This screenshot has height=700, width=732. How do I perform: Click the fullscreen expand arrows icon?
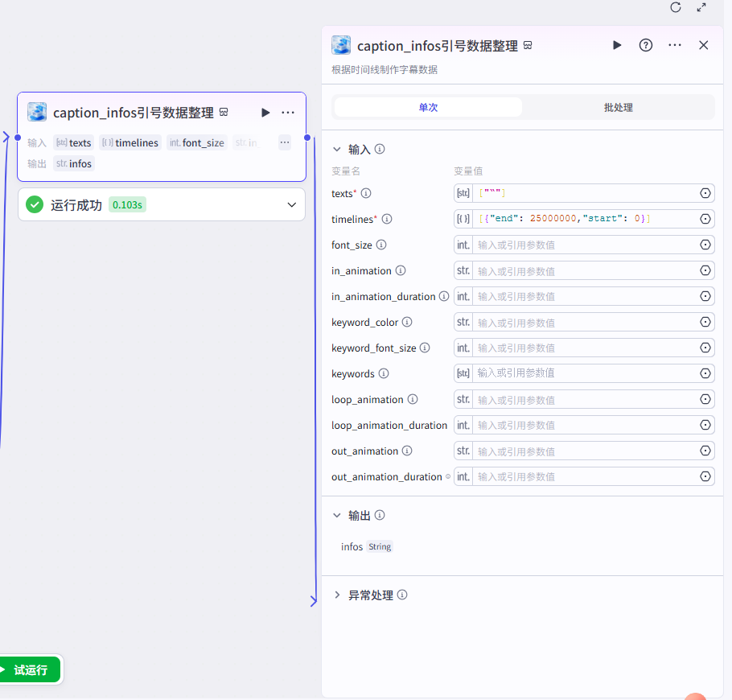(701, 7)
